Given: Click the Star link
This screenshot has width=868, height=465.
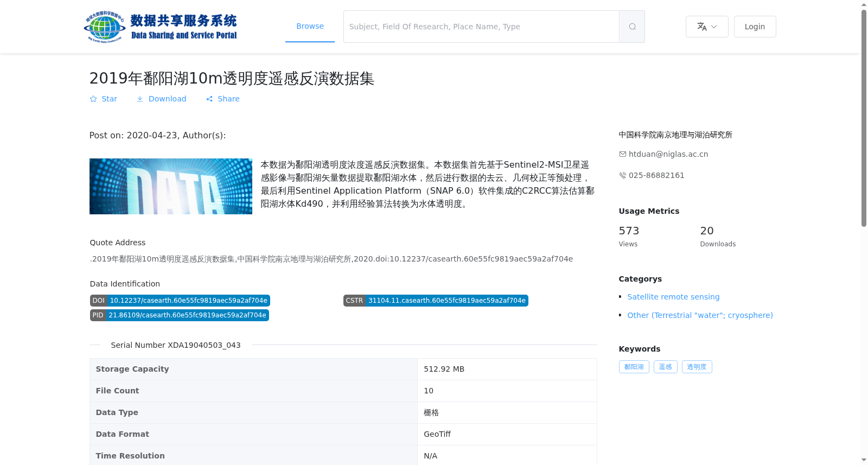Looking at the screenshot, I should click(x=104, y=99).
